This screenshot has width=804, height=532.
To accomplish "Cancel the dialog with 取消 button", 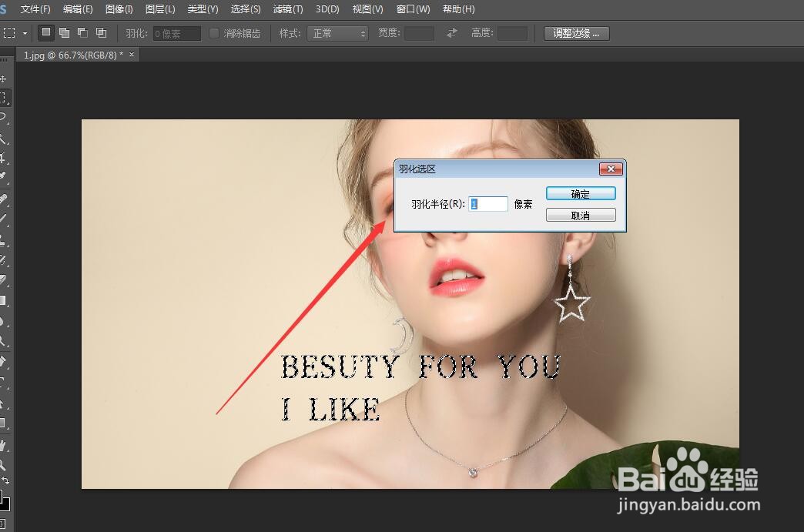I will click(x=581, y=216).
